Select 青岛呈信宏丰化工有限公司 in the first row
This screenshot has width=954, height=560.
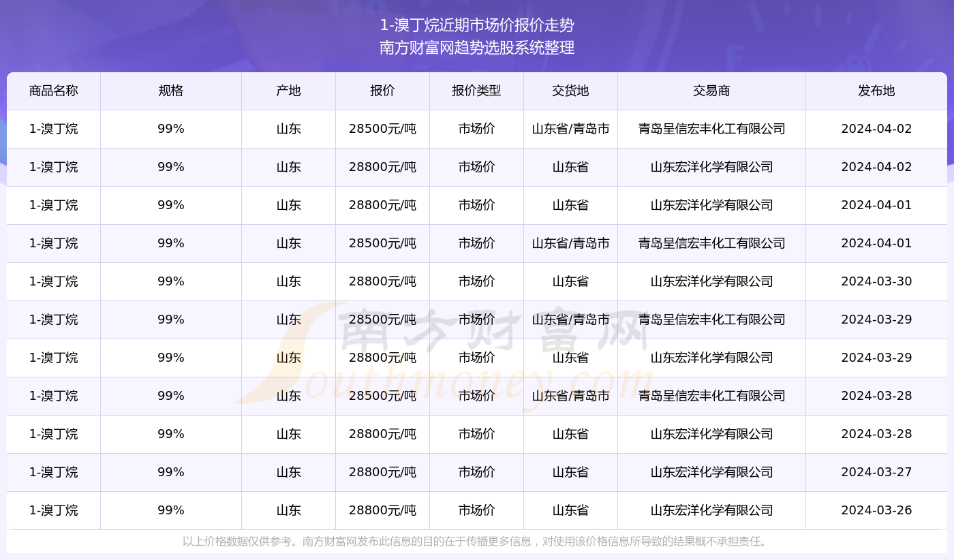click(x=711, y=129)
